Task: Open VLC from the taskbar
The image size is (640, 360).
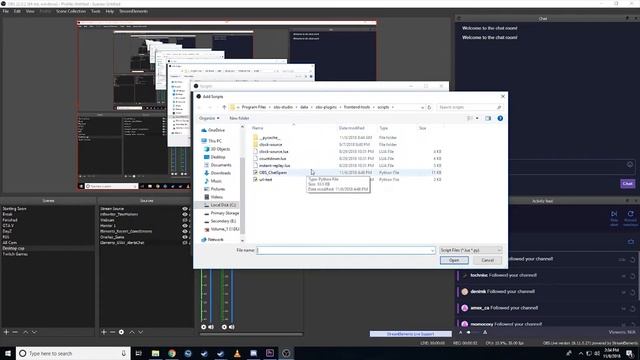Action: pos(237,353)
